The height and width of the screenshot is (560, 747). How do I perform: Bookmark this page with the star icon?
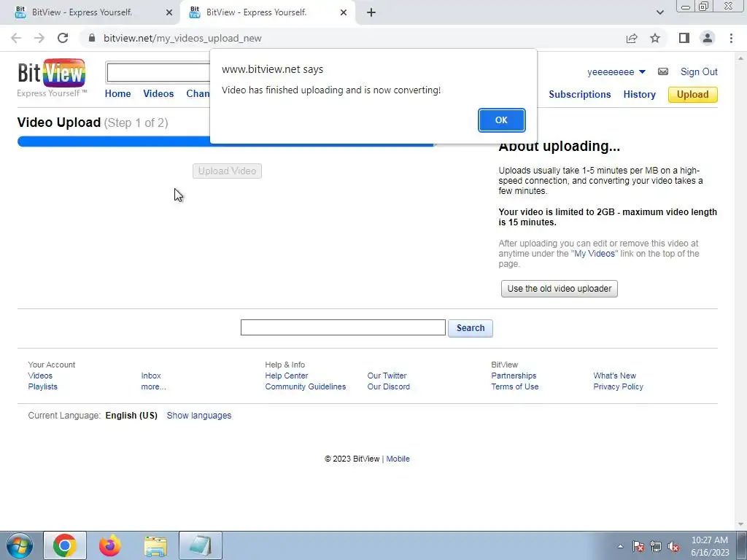[655, 38]
